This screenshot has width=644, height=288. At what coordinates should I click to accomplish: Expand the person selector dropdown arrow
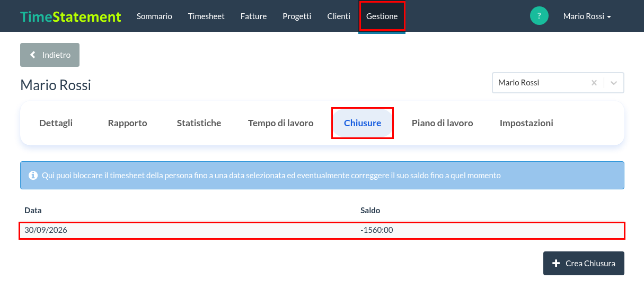[x=614, y=83]
